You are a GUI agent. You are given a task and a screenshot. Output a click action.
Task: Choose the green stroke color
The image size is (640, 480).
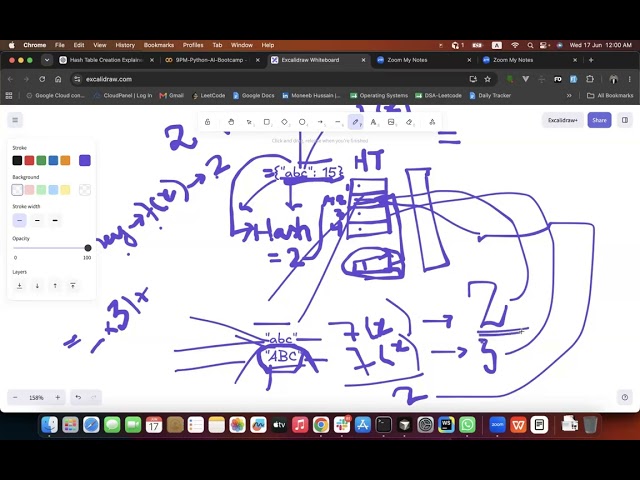tap(41, 160)
